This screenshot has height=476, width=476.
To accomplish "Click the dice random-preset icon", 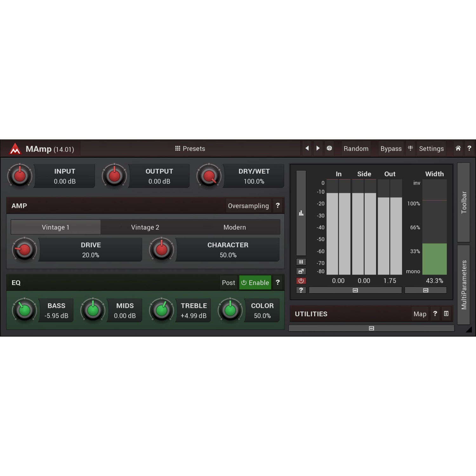I will tap(329, 148).
